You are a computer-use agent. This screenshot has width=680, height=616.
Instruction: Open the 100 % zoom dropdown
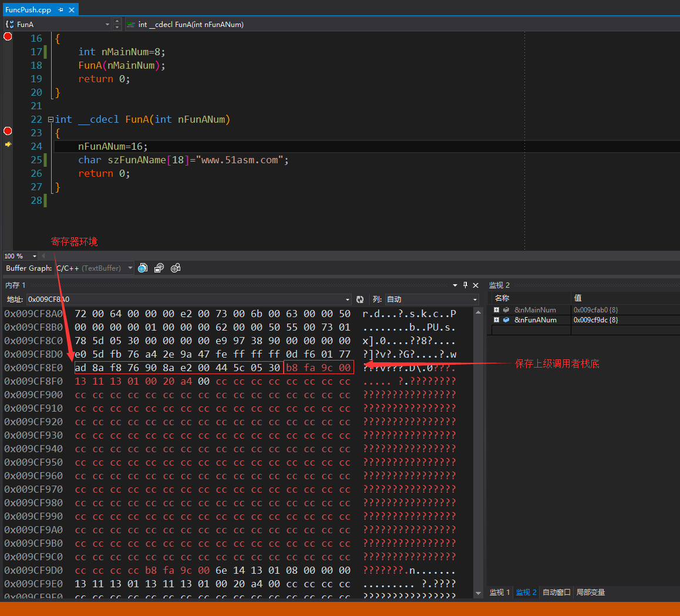pyautogui.click(x=34, y=256)
